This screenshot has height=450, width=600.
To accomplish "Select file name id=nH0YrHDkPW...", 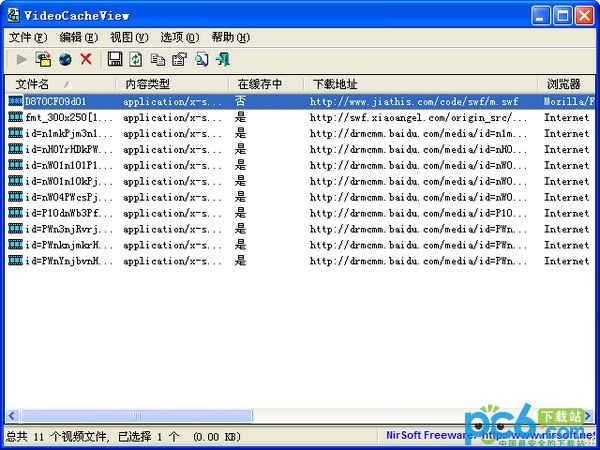I will click(69, 149).
